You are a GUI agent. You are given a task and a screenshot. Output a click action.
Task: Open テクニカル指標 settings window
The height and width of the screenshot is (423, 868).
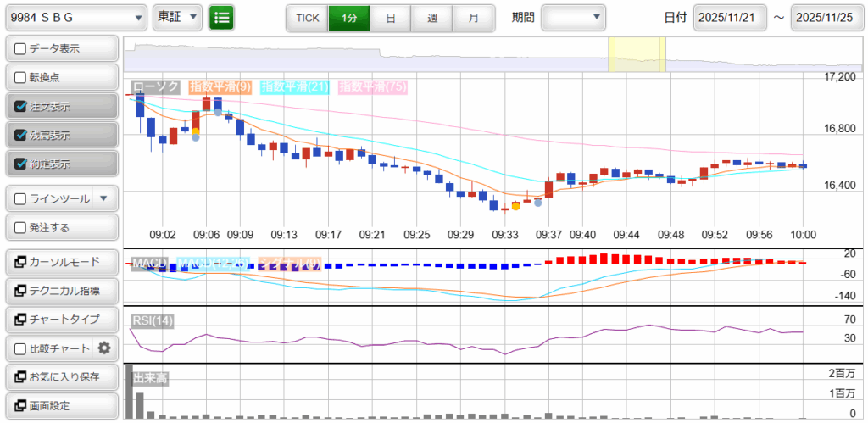(61, 290)
